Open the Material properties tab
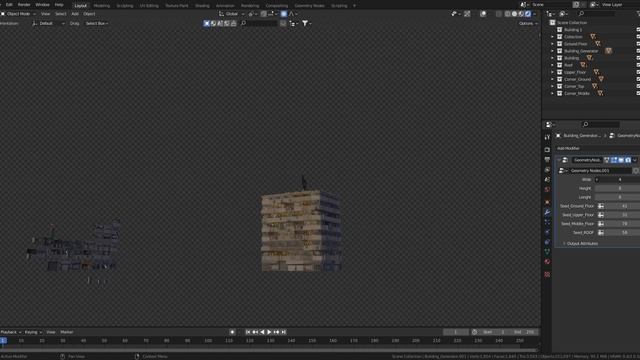 pos(547,262)
